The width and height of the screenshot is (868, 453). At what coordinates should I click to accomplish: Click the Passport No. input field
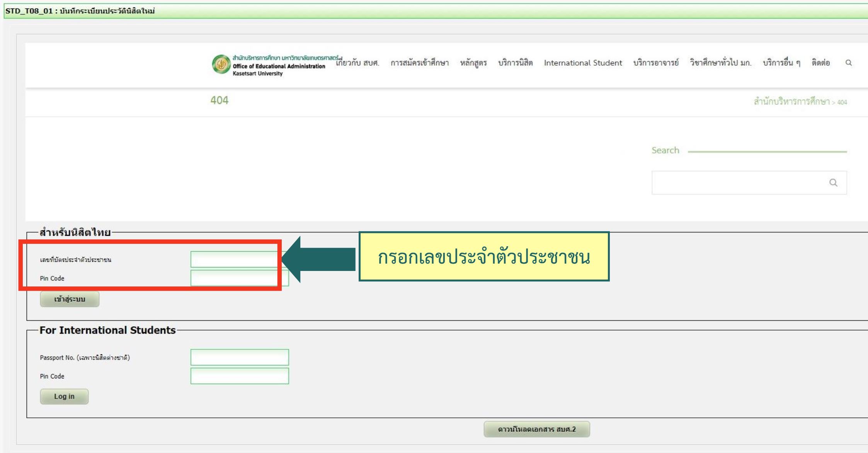point(240,357)
